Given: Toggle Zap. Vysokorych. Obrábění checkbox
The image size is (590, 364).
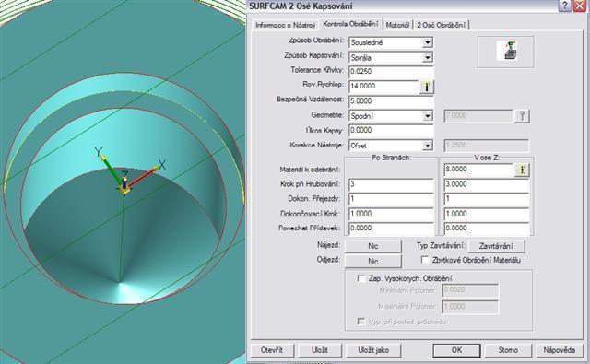Looking at the screenshot, I should click(361, 278).
